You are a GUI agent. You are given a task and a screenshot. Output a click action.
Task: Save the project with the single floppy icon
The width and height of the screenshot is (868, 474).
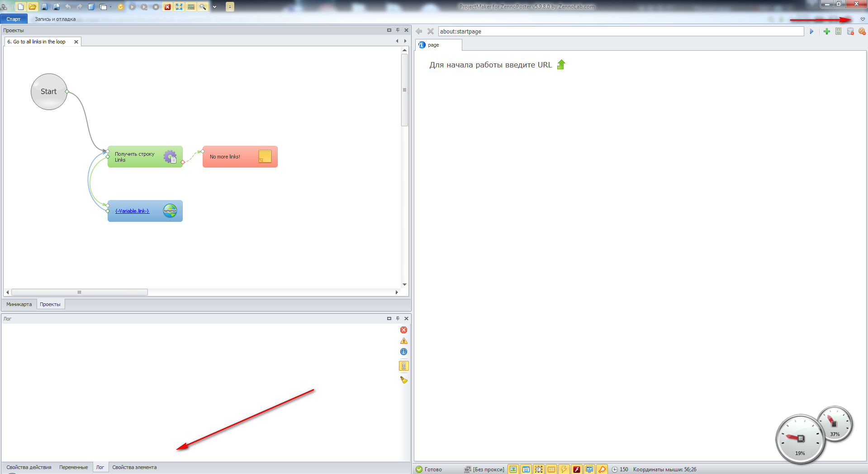click(x=44, y=7)
